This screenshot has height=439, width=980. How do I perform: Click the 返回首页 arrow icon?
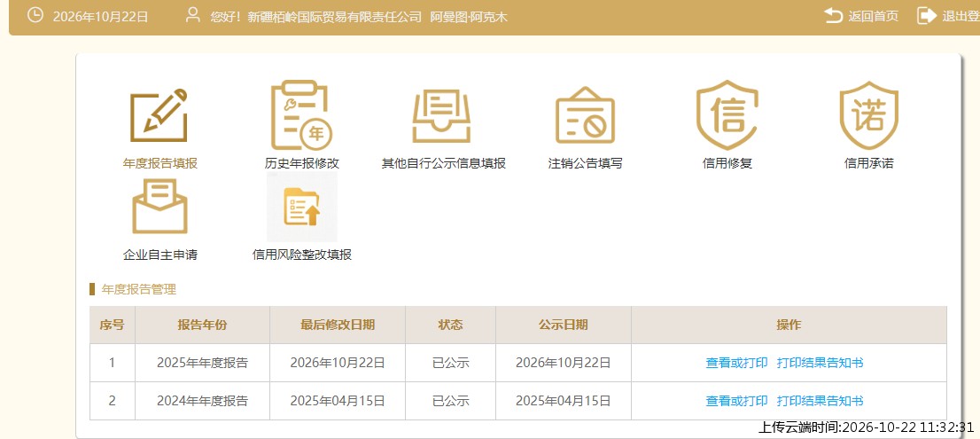click(833, 16)
